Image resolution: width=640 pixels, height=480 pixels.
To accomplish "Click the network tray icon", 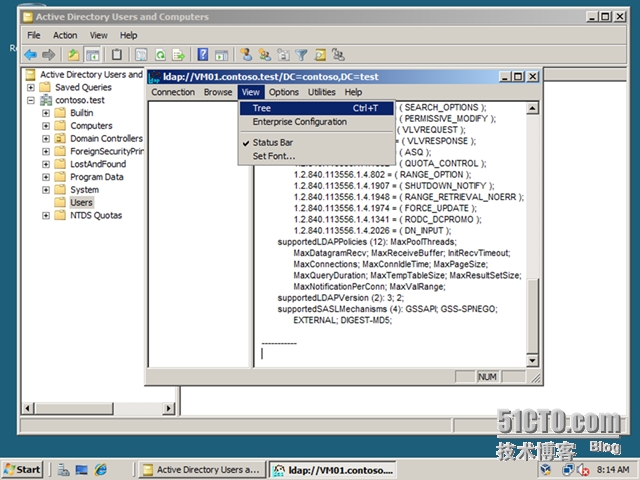I will tap(568, 470).
